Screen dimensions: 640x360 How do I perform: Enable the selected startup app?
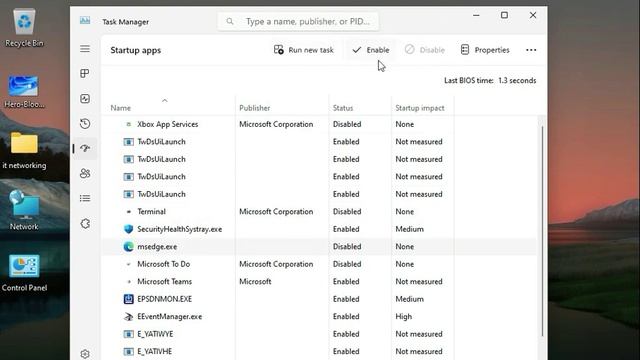point(371,50)
